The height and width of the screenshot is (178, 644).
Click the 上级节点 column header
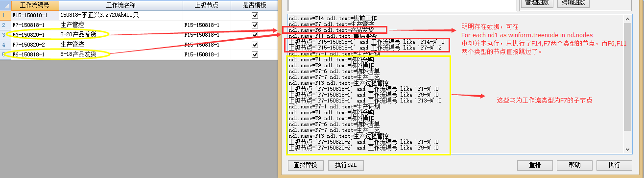tap(206, 5)
